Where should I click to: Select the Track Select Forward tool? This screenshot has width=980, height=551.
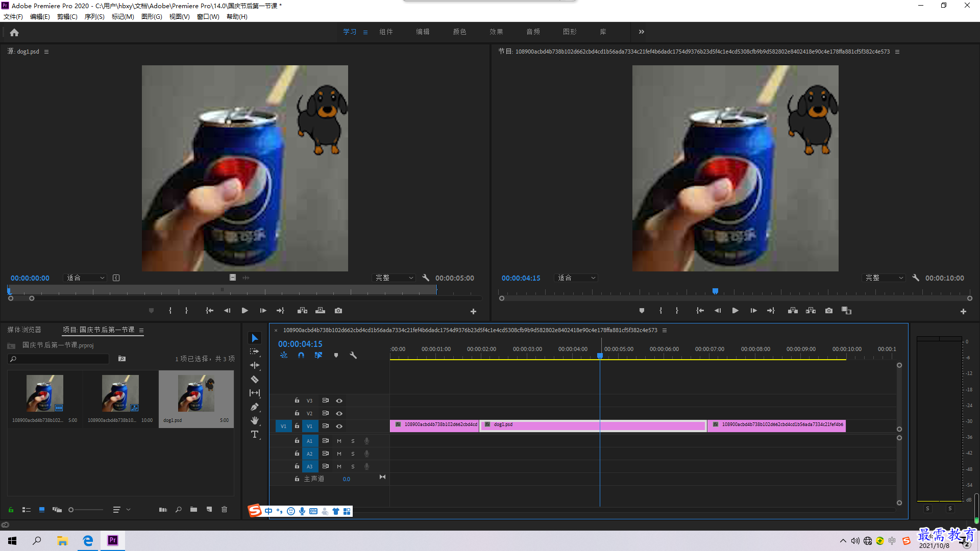pos(255,352)
